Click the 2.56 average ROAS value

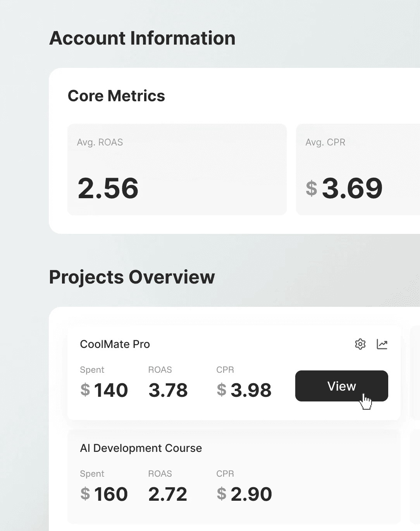108,188
